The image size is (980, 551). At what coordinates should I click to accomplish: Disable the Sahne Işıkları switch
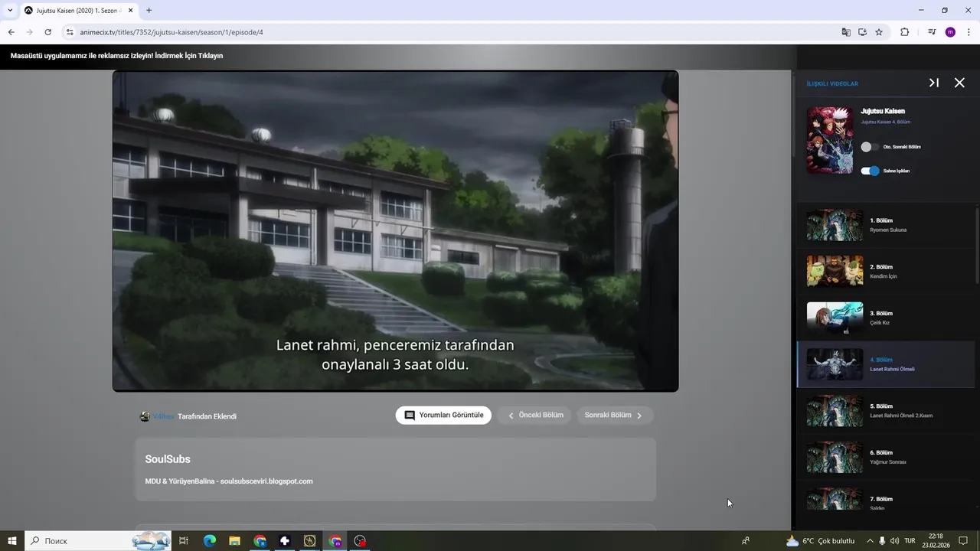[x=870, y=171]
